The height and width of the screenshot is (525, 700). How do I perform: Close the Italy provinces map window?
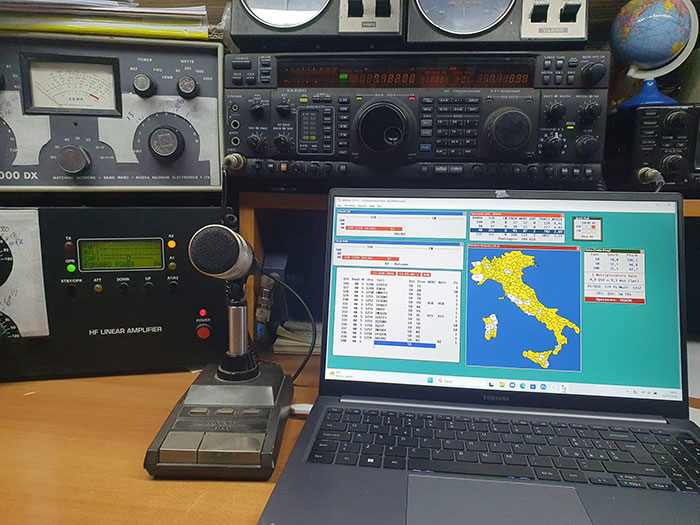click(x=577, y=249)
